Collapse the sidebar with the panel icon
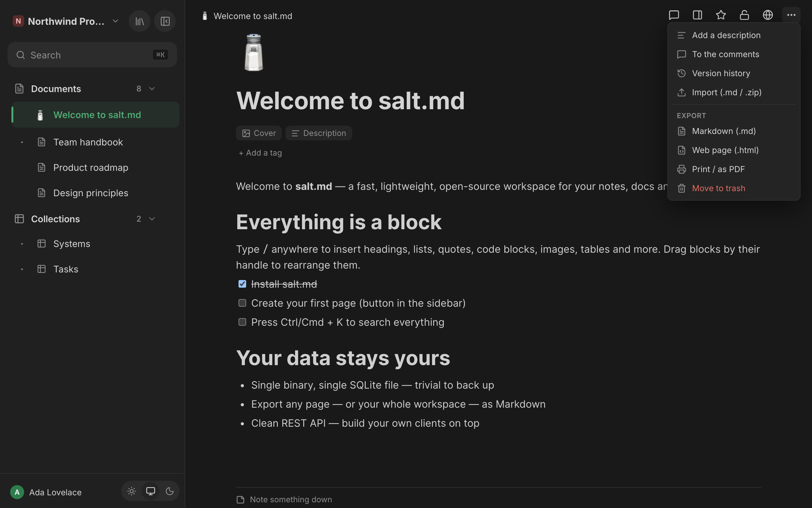 (x=165, y=21)
